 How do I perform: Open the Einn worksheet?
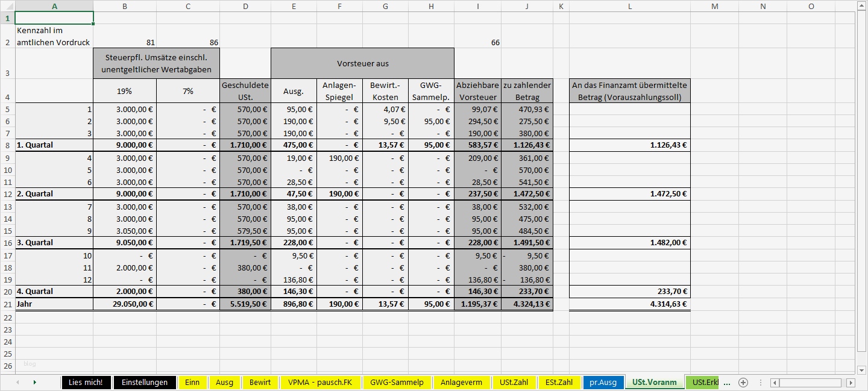(193, 382)
